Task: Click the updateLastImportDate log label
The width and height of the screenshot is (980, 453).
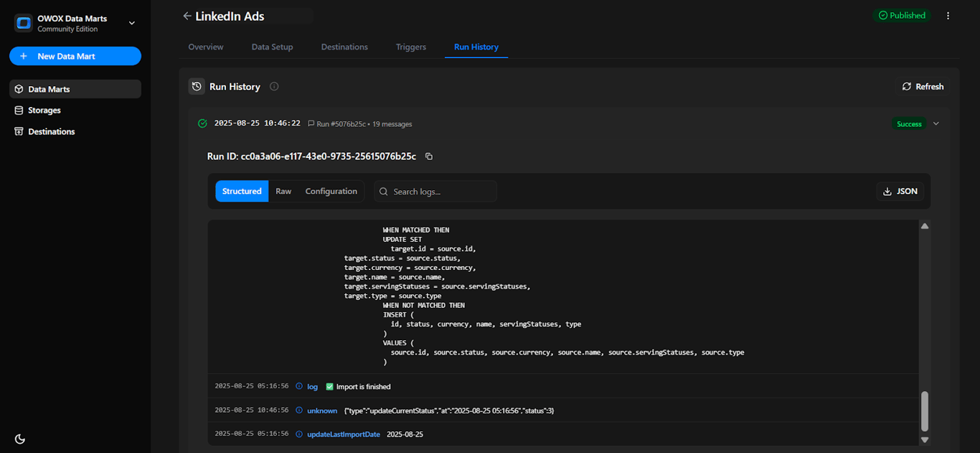Action: point(344,434)
